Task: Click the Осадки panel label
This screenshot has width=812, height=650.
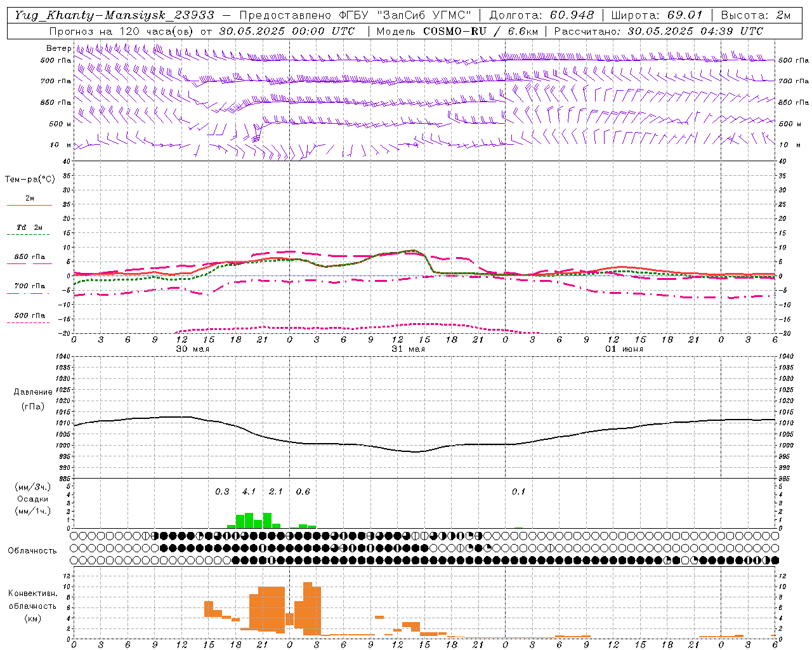Action: [33, 499]
